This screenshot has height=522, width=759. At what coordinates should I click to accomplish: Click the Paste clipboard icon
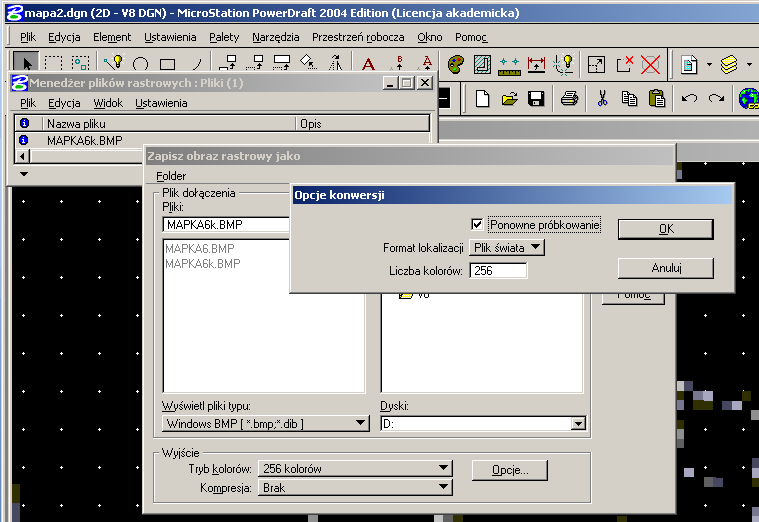(656, 99)
